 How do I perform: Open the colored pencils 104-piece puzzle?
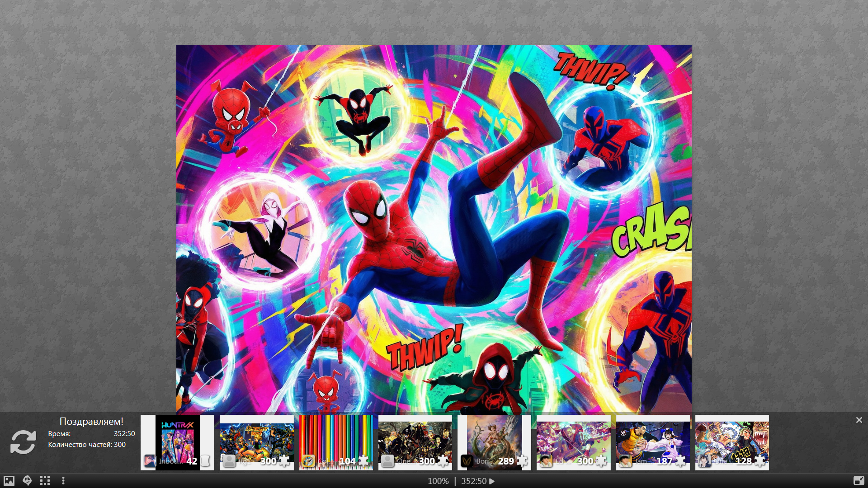tap(336, 438)
